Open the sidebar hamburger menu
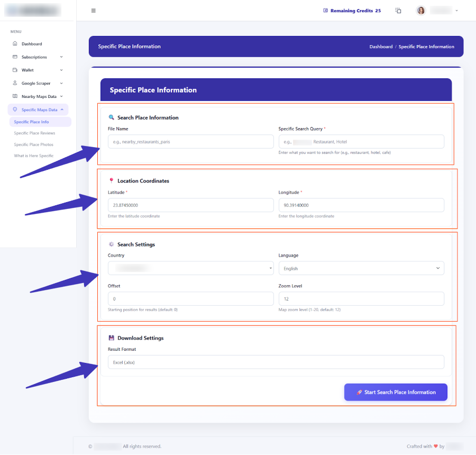 pos(94,10)
